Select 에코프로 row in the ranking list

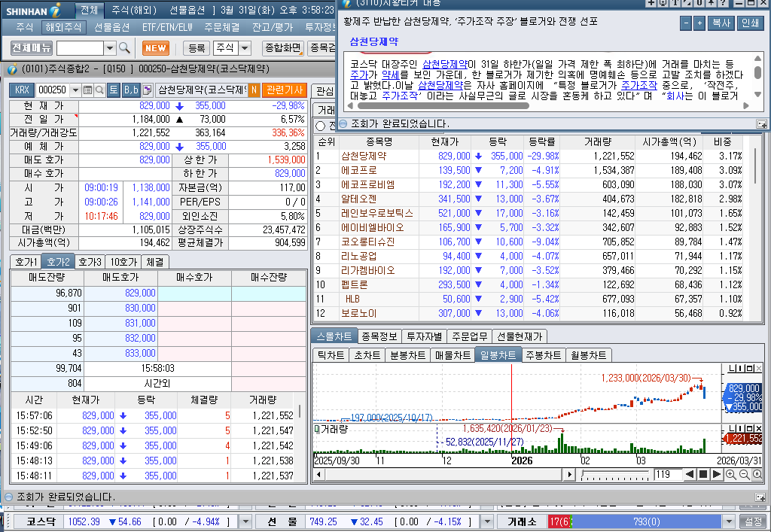pyautogui.click(x=528, y=170)
